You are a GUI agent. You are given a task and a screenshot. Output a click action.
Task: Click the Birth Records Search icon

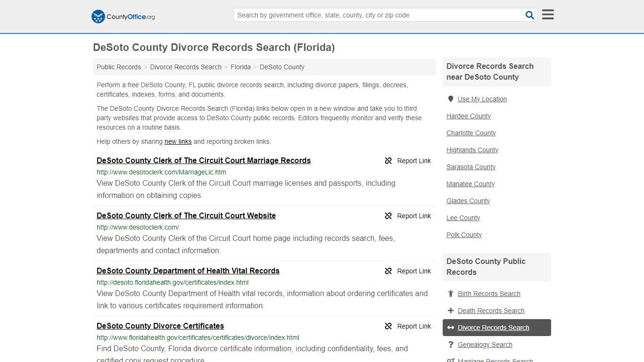pyautogui.click(x=451, y=294)
